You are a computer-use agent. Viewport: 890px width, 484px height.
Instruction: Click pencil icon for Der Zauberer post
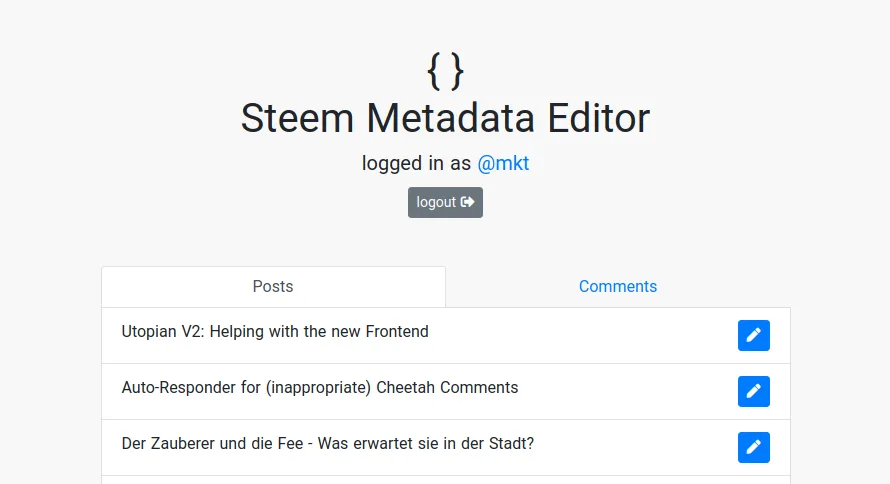click(x=753, y=448)
